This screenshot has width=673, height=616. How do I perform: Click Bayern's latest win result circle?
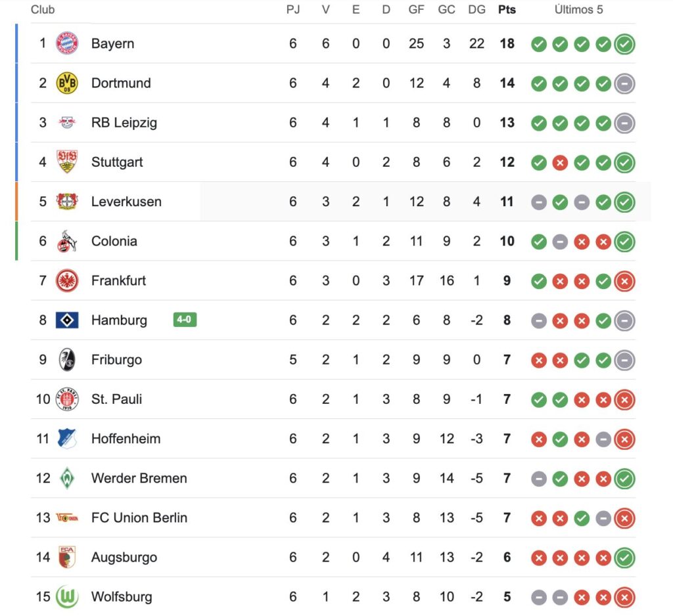[x=624, y=44]
